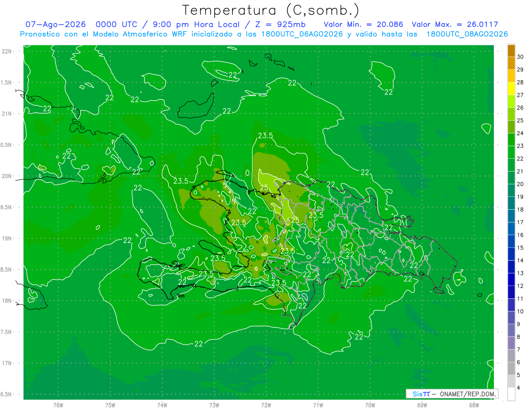Screen dimensions: 532x411
Task: Click the colorbar legend label '14'
Action: [x=520, y=260]
